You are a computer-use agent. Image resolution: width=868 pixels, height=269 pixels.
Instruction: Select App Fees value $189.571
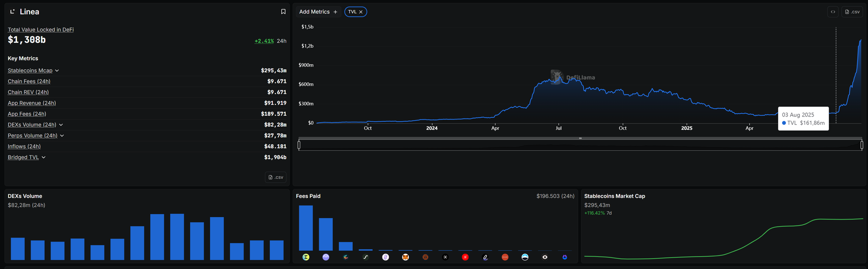pyautogui.click(x=273, y=114)
